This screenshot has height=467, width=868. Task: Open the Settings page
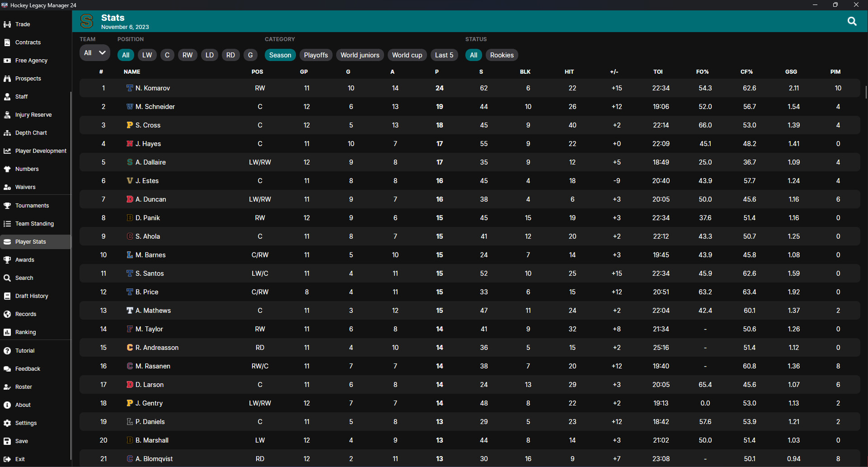[26, 423]
